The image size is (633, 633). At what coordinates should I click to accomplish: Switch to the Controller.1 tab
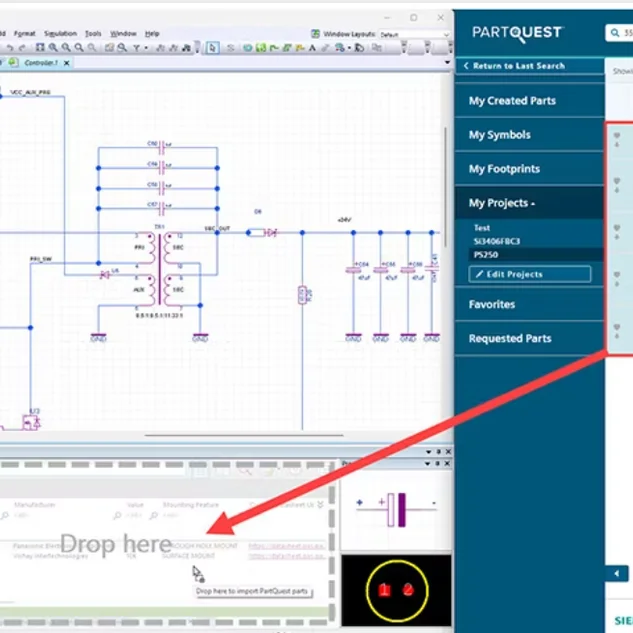click(x=41, y=63)
